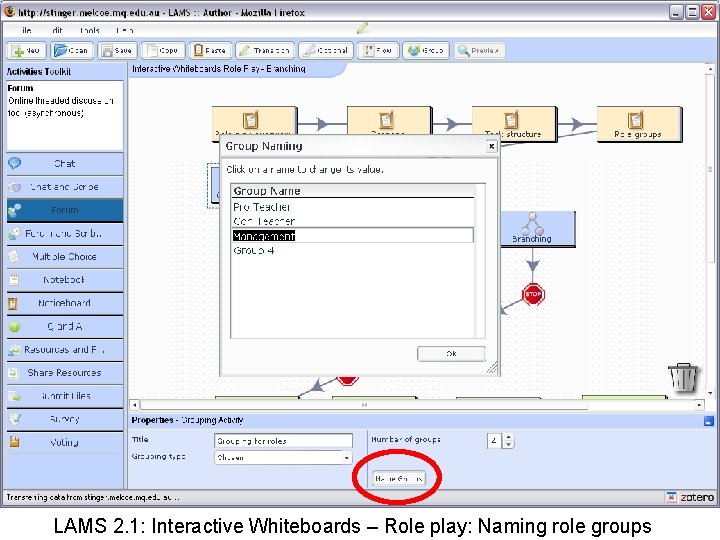Select the Group 4 name row
Screen dimensions: 720x540
tap(353, 250)
